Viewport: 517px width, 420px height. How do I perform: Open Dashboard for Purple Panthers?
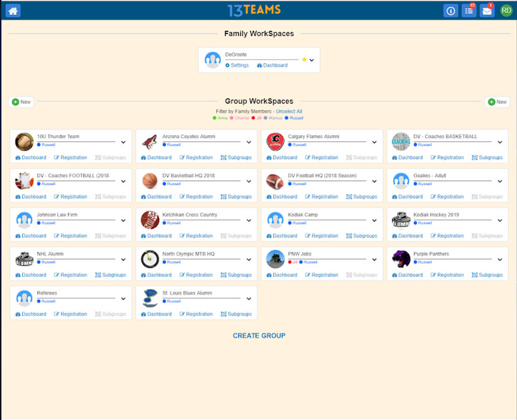(x=407, y=275)
